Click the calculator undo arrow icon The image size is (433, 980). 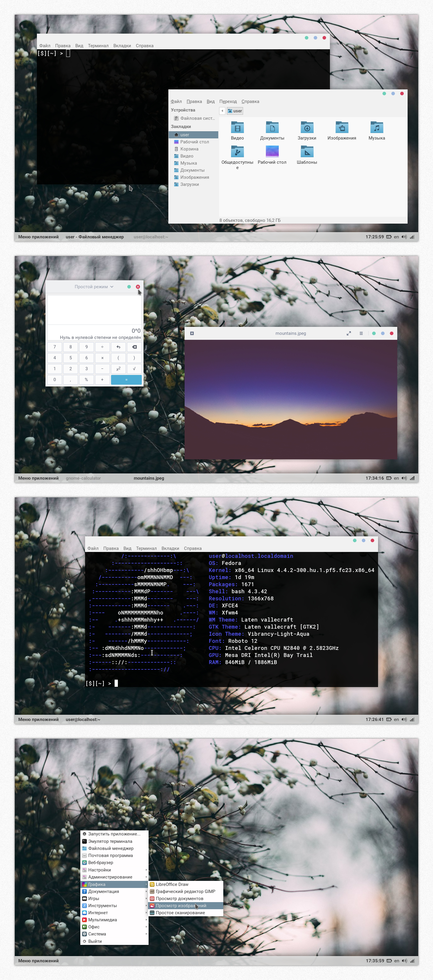pos(118,347)
